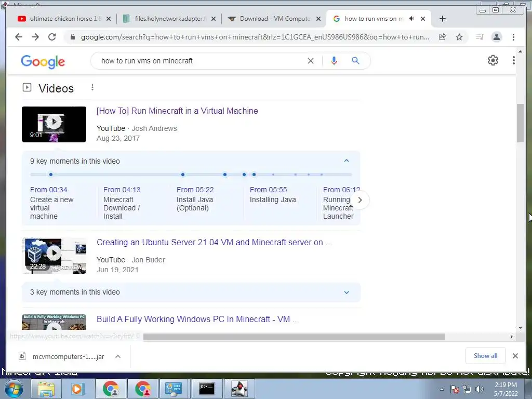Bookmark this page with the star

(459, 37)
